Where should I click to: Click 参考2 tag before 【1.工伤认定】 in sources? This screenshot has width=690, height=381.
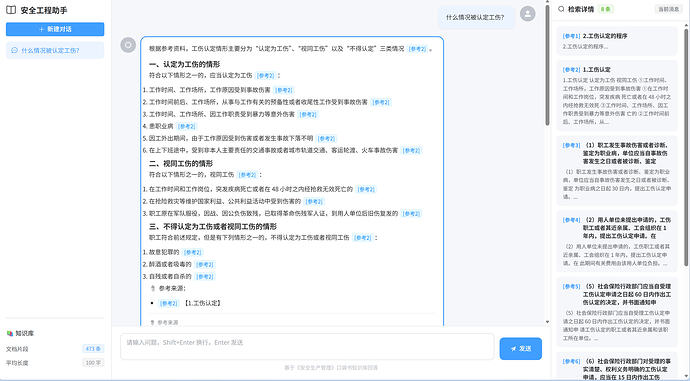click(x=169, y=303)
